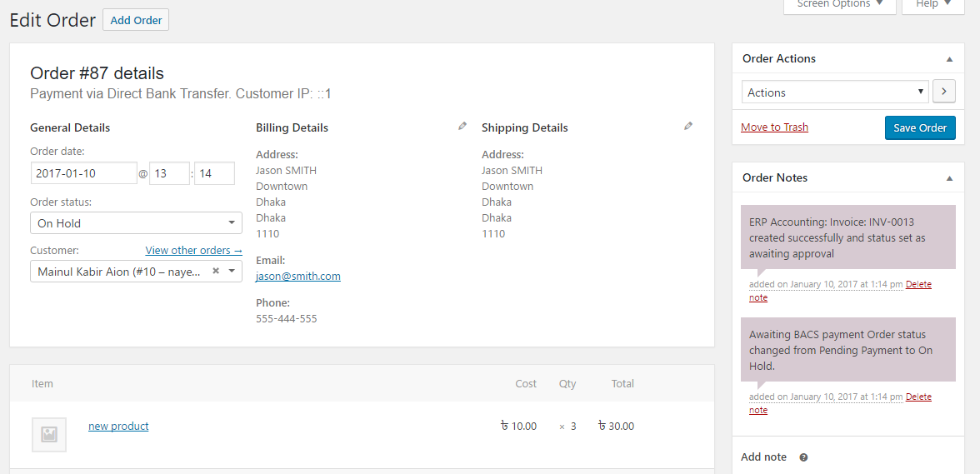Expand the Customer selection dropdown

point(231,272)
